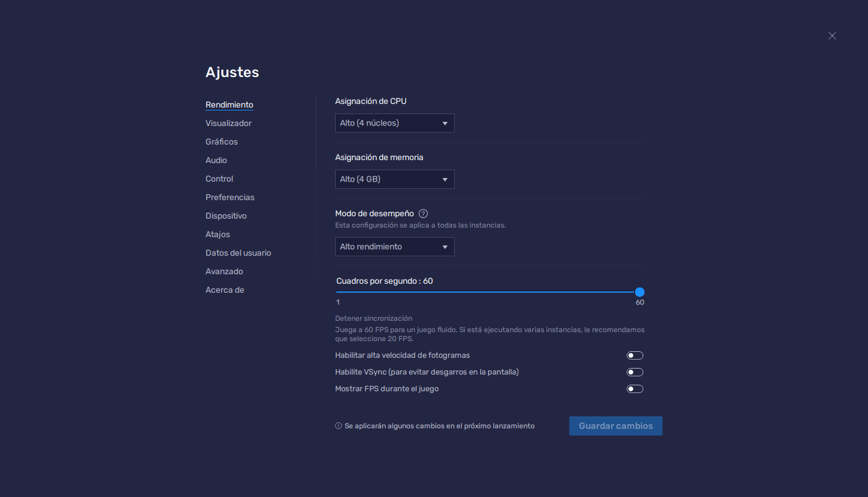This screenshot has height=497, width=868.
Task: Toggle Mostrar FPS durante el juego
Action: [635, 389]
